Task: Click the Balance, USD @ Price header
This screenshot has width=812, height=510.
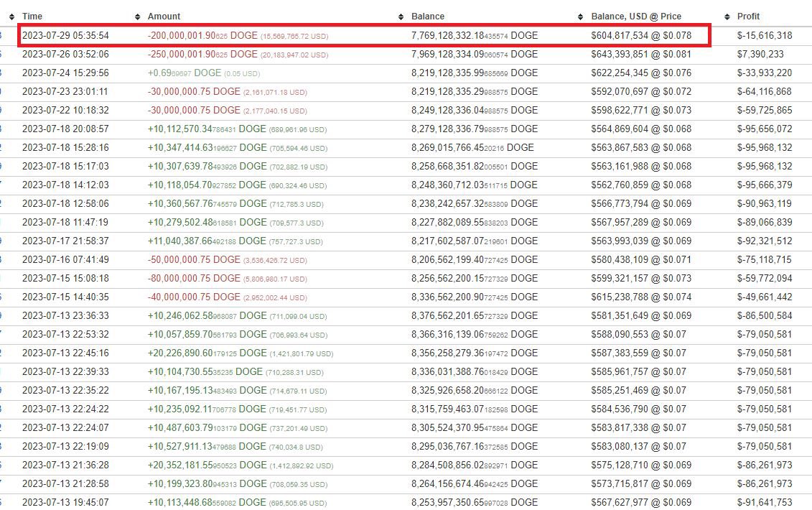Action: (x=636, y=17)
